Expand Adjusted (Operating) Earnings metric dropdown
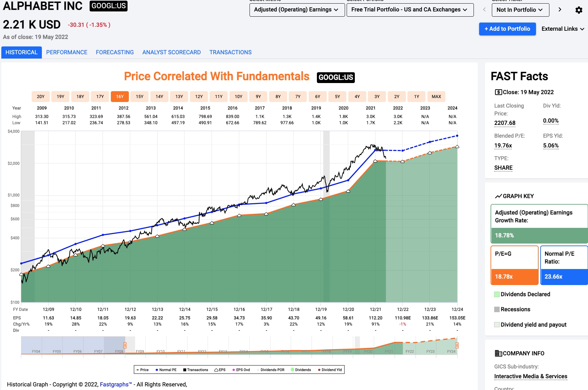Viewport: 588px width, 390px height. click(x=297, y=10)
